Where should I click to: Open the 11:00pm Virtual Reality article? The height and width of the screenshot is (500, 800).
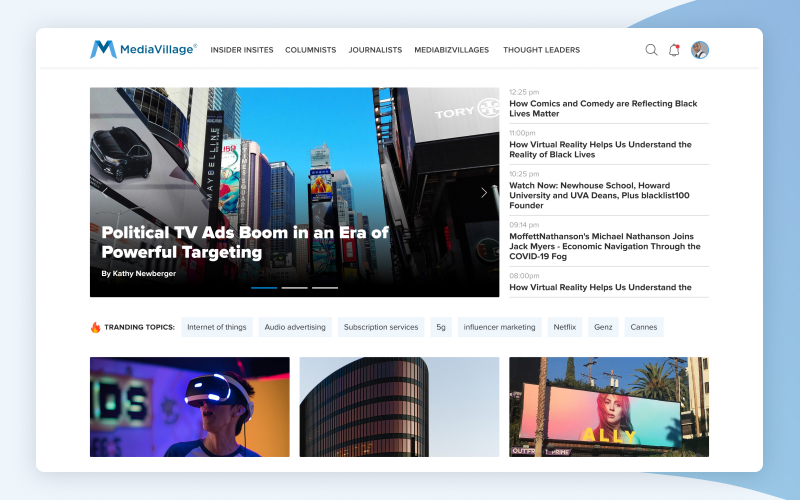(x=600, y=149)
